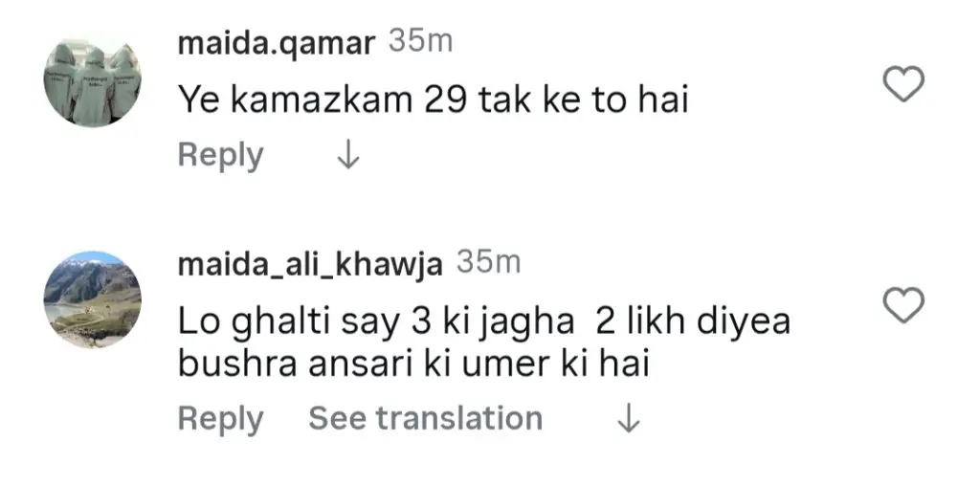
Task: Click the 35m timestamp next to maida_ali_khawja
Action: click(488, 263)
